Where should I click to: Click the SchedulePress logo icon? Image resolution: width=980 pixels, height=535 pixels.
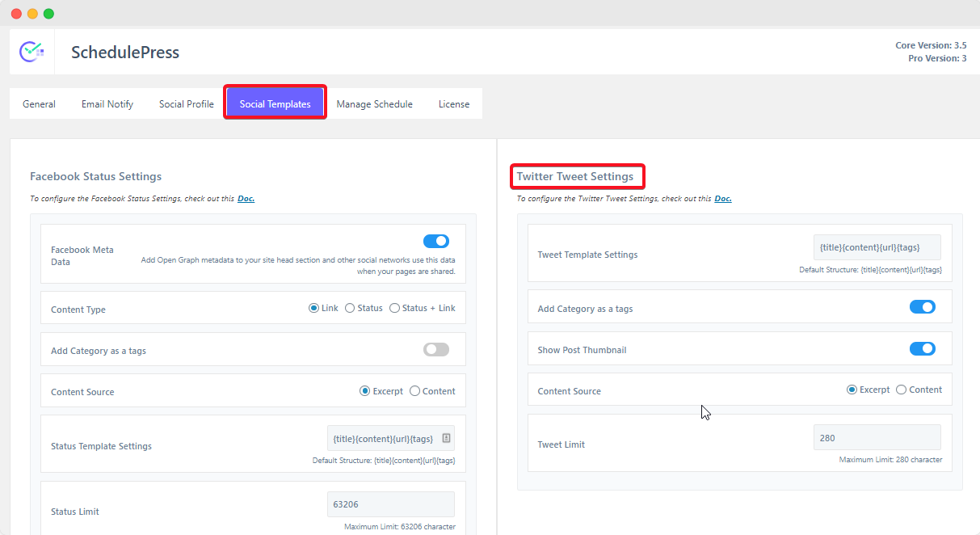(x=32, y=51)
